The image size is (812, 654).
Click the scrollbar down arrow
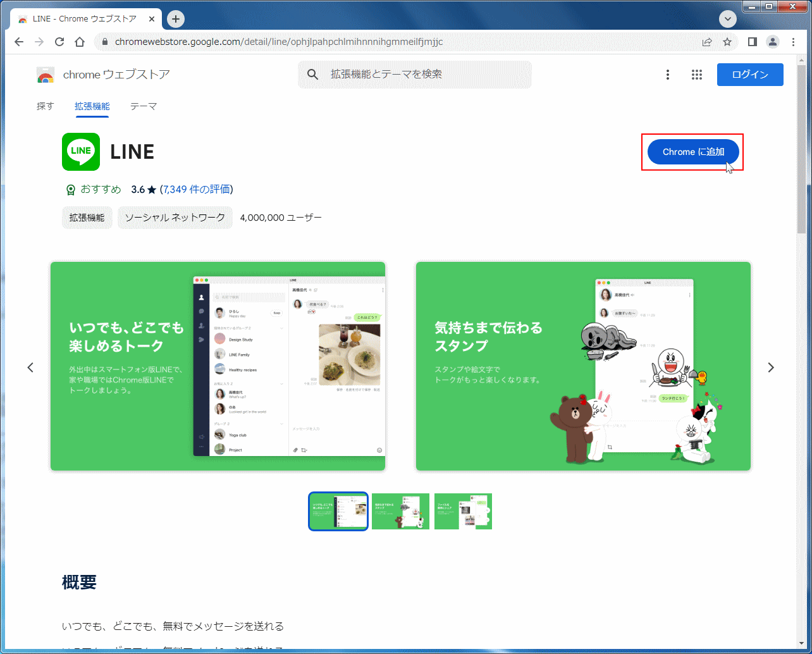click(801, 643)
